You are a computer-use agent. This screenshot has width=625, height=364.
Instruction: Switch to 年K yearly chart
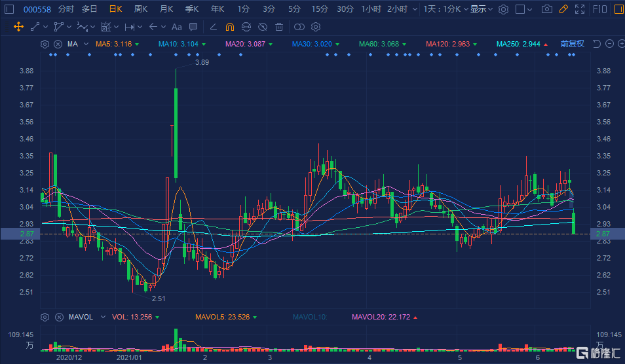point(218,9)
